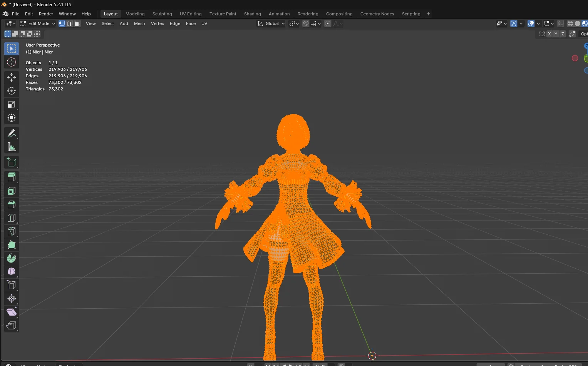Expand the gizmo options arrow
588x366 pixels.
(x=521, y=23)
